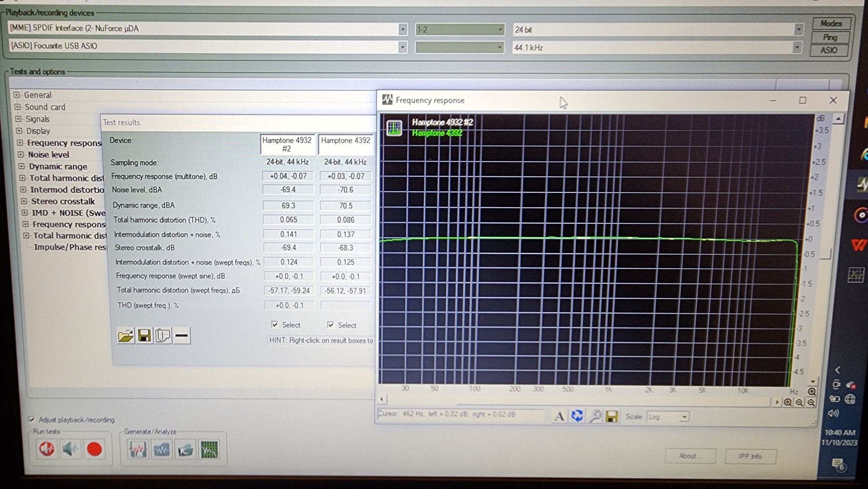Image resolution: width=868 pixels, height=489 pixels.
Task: Click first zoom magnifier below the graph
Action: [787, 403]
